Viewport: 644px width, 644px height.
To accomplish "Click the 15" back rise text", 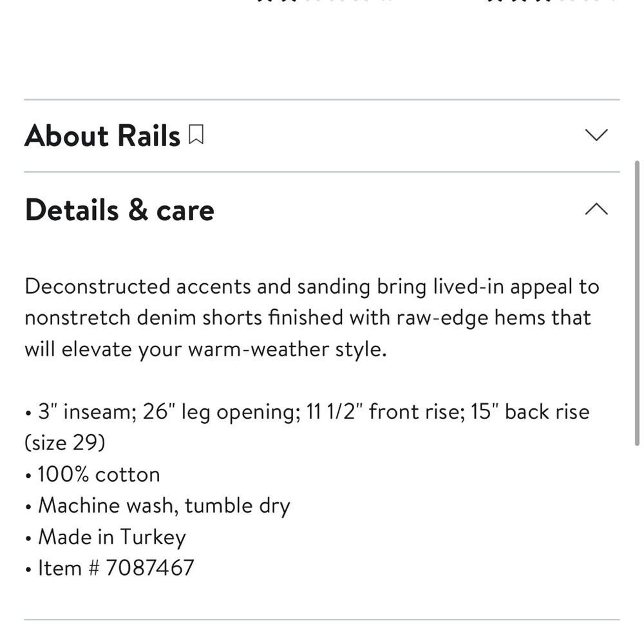I will (530, 412).
